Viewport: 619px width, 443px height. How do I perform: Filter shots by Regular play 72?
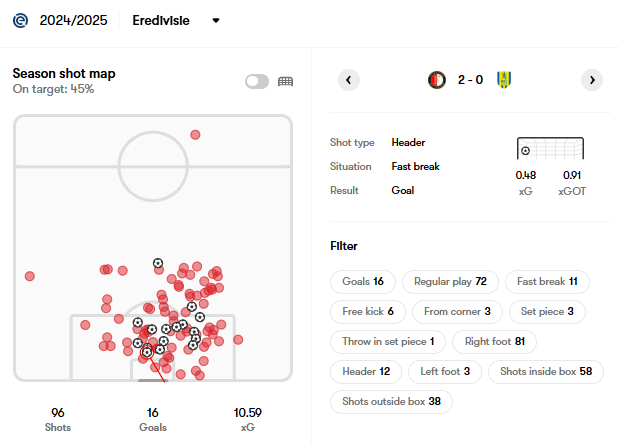450,281
